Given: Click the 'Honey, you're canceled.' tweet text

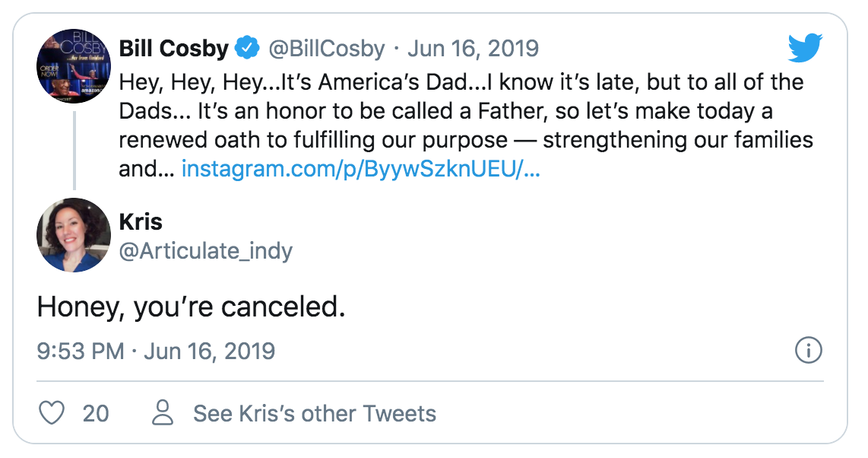Looking at the screenshot, I should tap(191, 306).
